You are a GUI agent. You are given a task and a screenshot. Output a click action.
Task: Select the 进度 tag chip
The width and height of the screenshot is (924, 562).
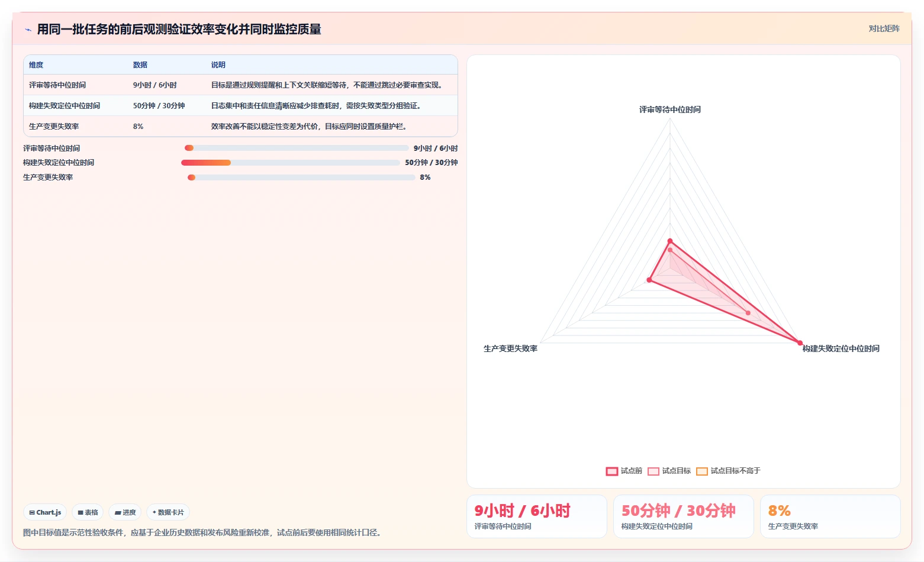coord(125,512)
